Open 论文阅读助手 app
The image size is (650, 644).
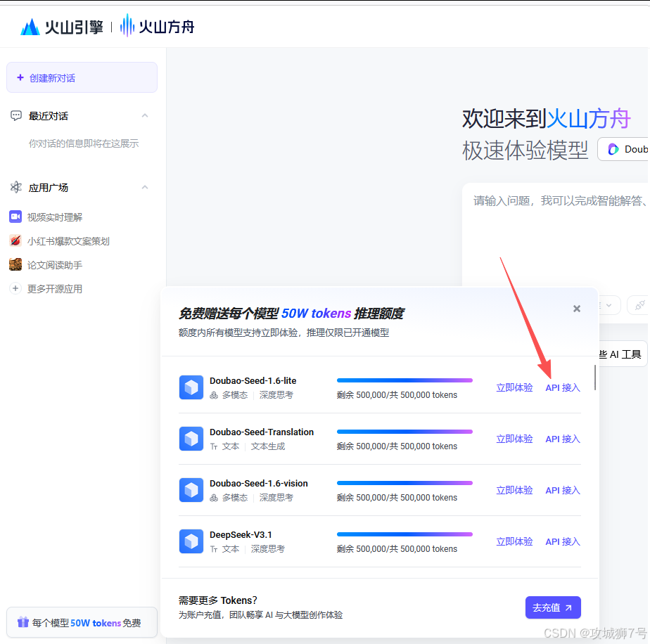(x=46, y=264)
